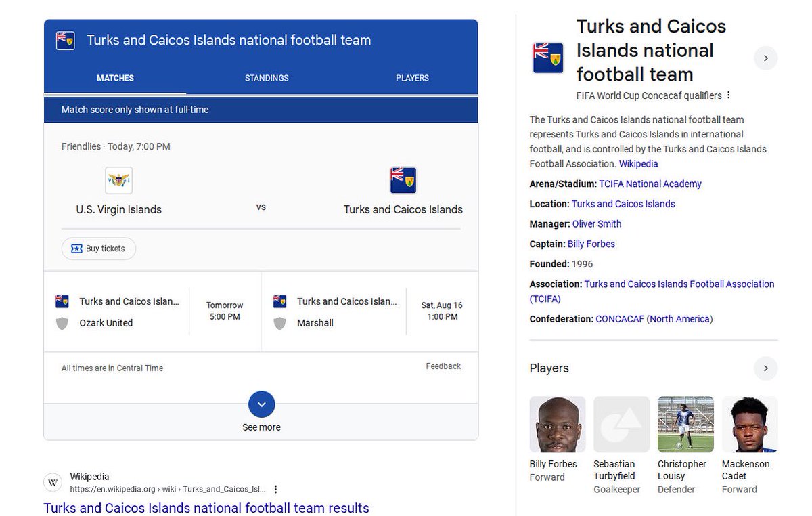
Task: Click Sebastian Turbyfield placeholder photo
Action: pos(621,425)
